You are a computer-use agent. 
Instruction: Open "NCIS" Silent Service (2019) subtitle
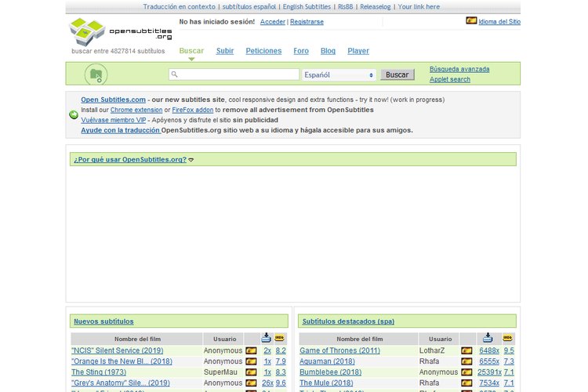(118, 350)
